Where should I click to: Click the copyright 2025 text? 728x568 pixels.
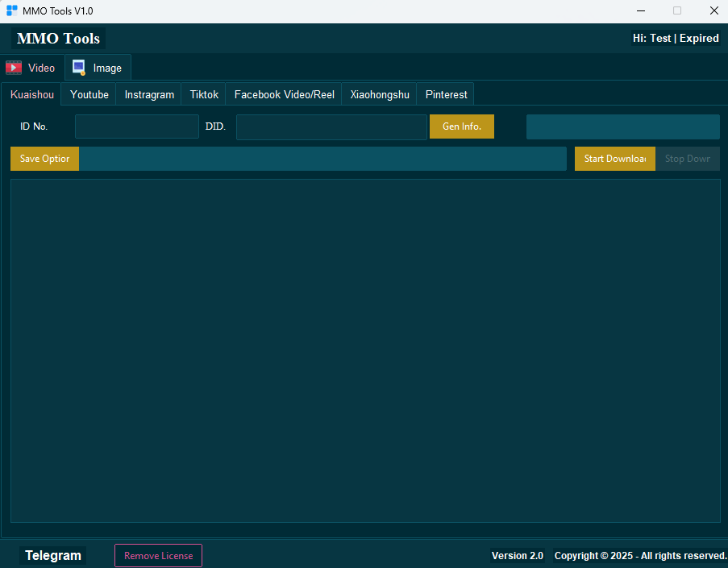coord(640,555)
